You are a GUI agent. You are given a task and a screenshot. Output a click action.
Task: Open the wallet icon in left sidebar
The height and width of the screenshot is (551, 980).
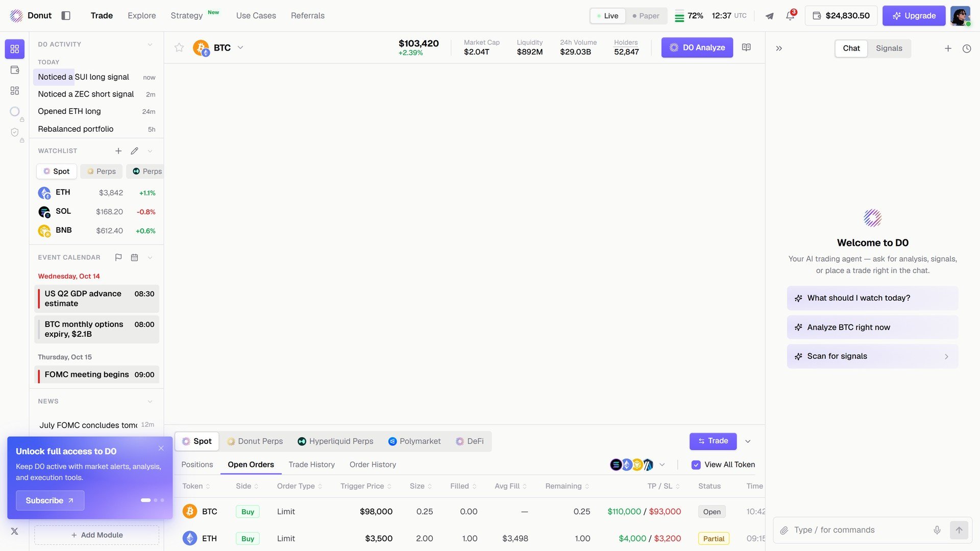tap(15, 70)
